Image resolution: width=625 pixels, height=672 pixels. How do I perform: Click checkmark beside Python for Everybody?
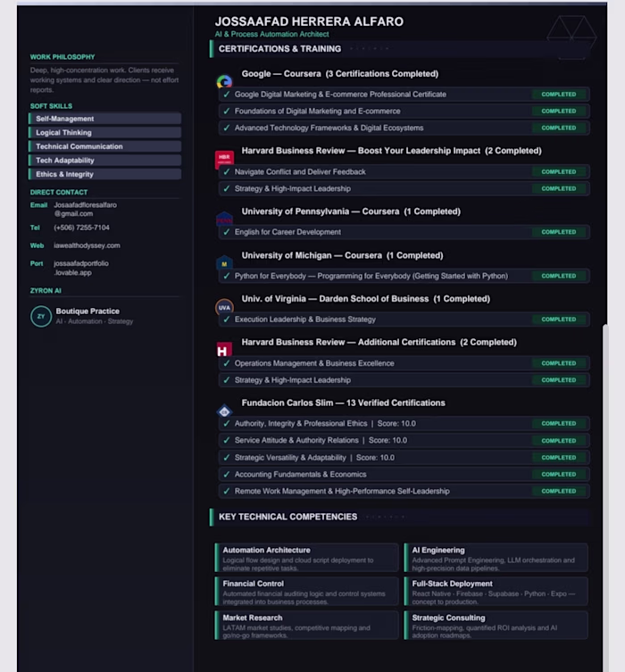[227, 276]
